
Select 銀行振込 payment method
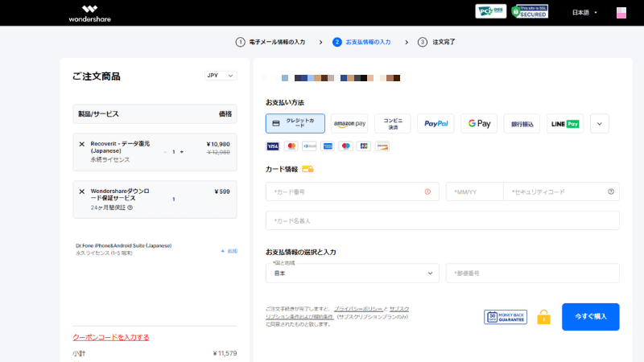click(x=522, y=124)
